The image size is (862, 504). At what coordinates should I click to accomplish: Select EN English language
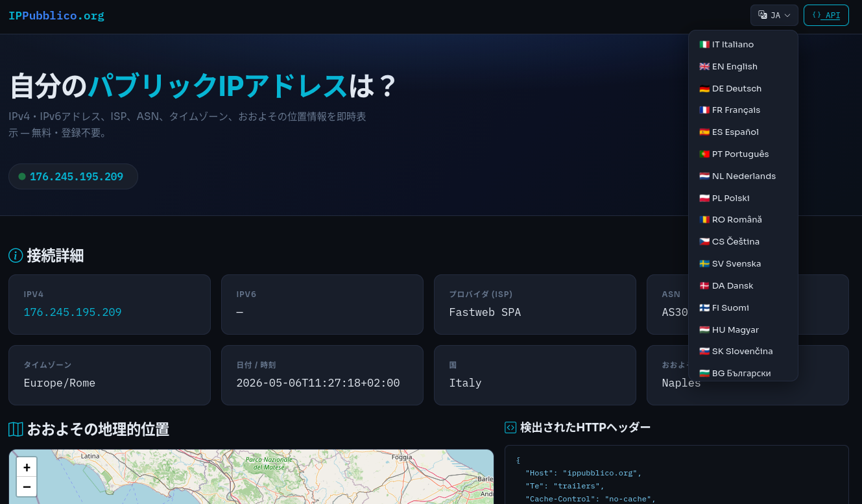point(743,66)
